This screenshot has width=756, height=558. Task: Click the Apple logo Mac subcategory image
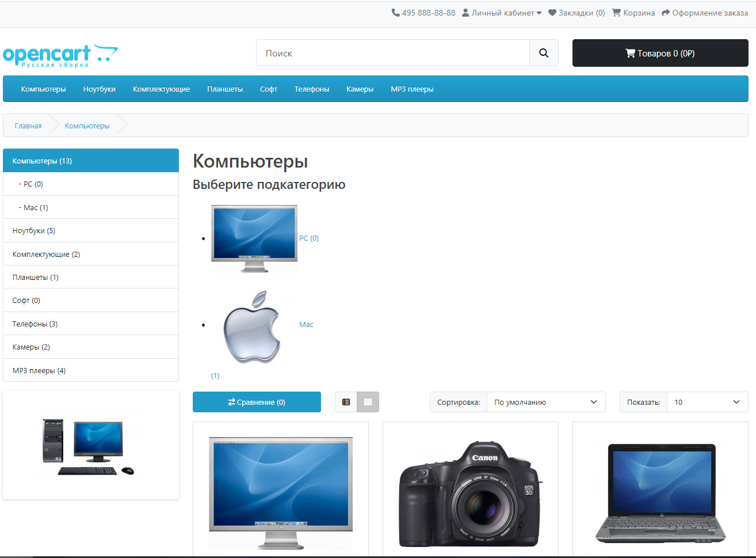[252, 327]
